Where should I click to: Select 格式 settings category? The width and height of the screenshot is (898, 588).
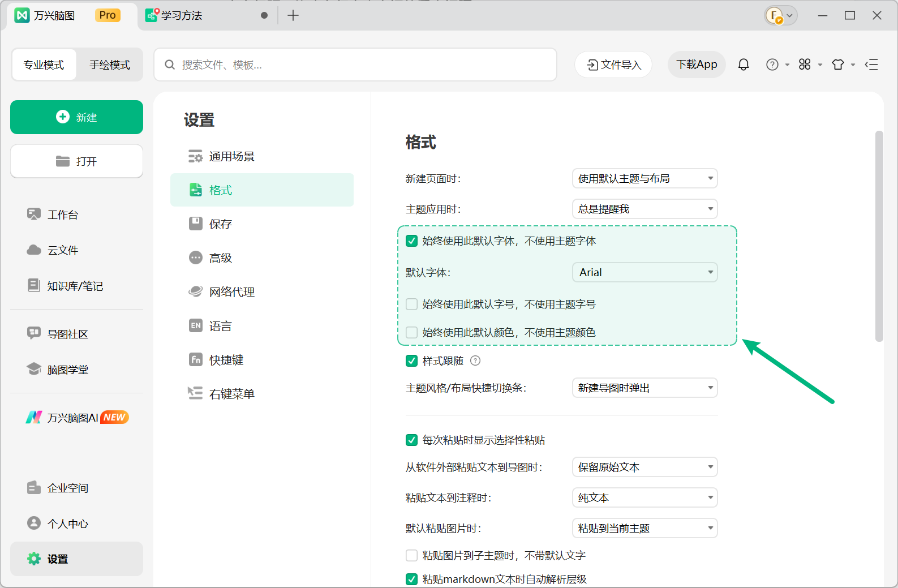[x=262, y=190]
